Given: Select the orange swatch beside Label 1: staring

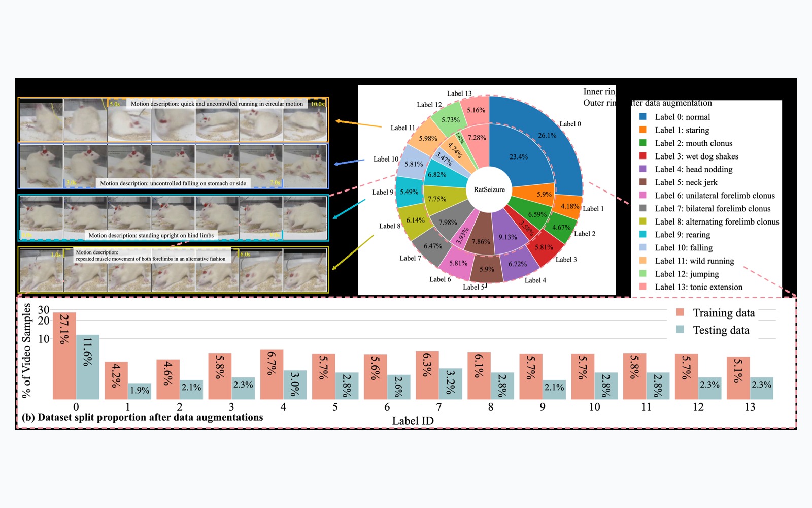Looking at the screenshot, I should [642, 130].
